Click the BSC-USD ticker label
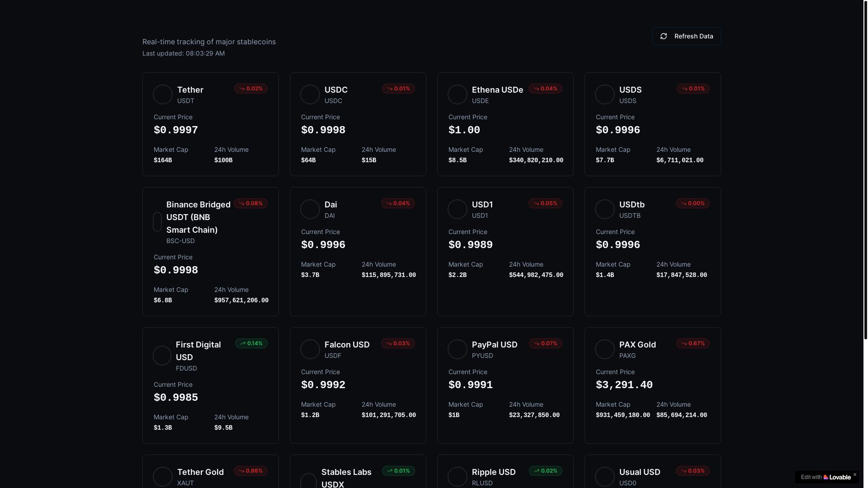Screen dimensions: 868x488 [x=180, y=241]
